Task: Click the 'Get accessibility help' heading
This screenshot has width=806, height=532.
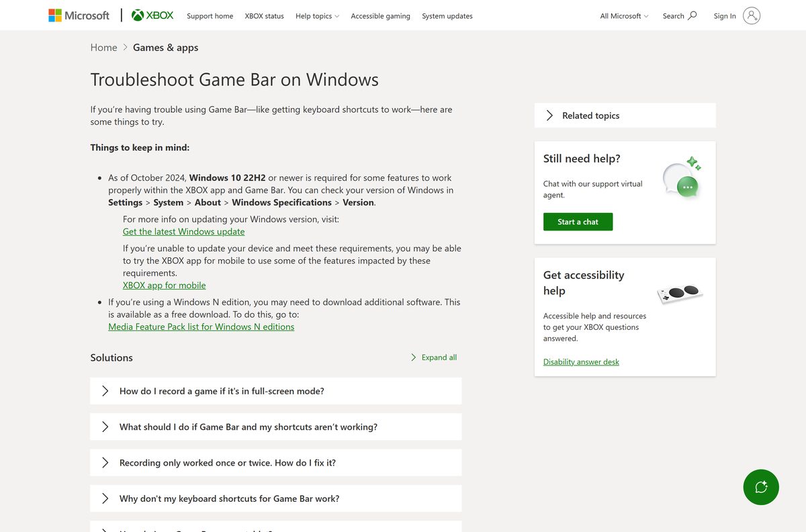Action: [584, 283]
